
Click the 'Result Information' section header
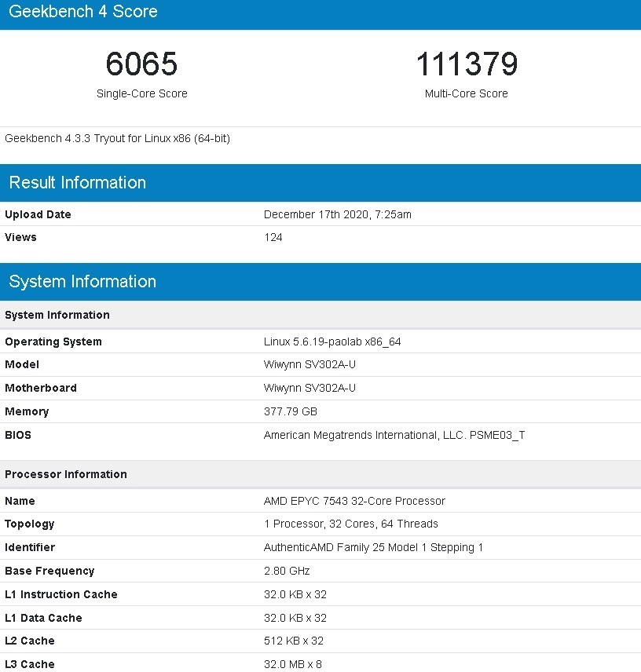[78, 183]
